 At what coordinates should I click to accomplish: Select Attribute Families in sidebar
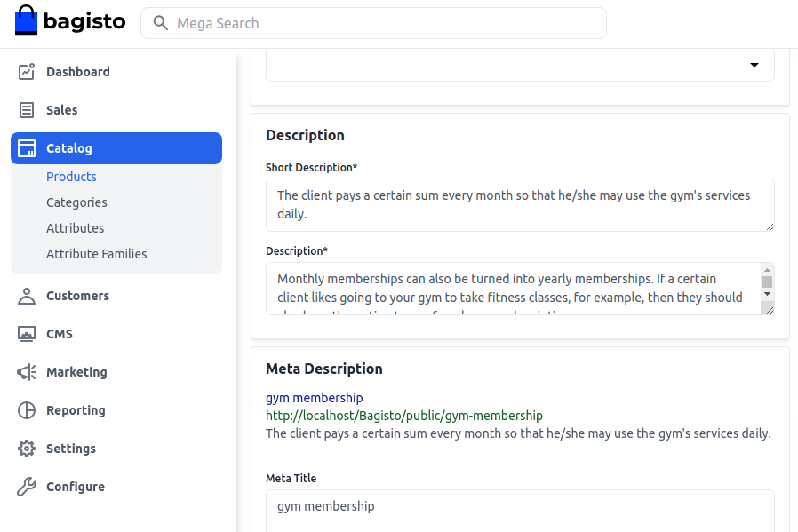coord(96,254)
